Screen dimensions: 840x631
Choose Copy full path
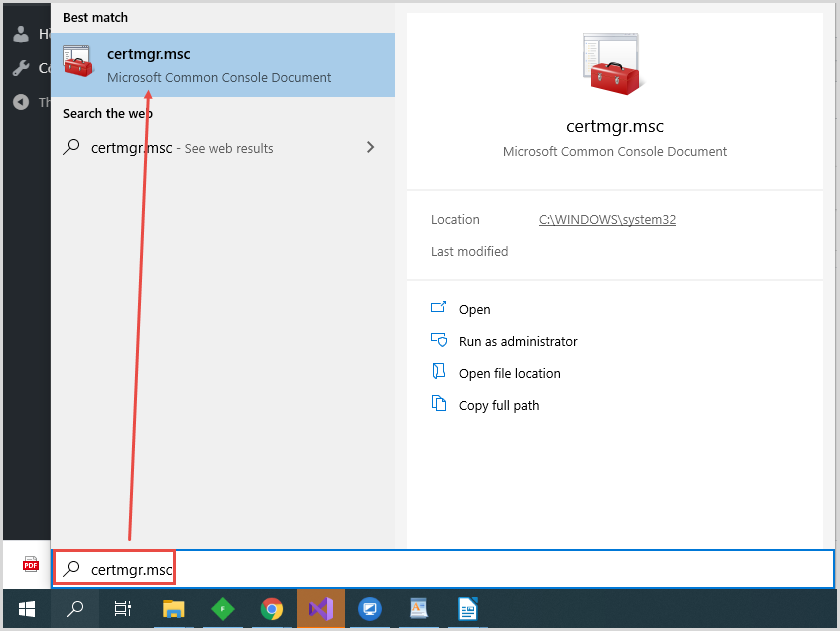coord(499,405)
